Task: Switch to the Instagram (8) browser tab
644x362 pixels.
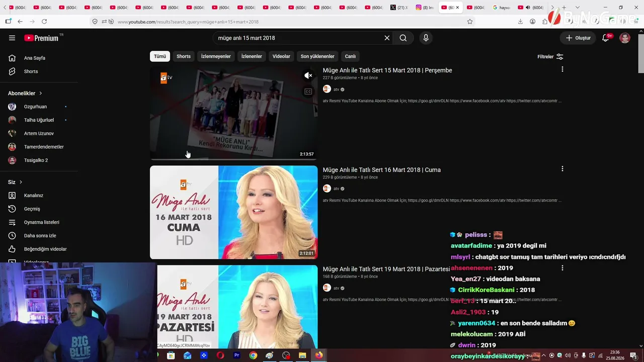Action: (425, 8)
